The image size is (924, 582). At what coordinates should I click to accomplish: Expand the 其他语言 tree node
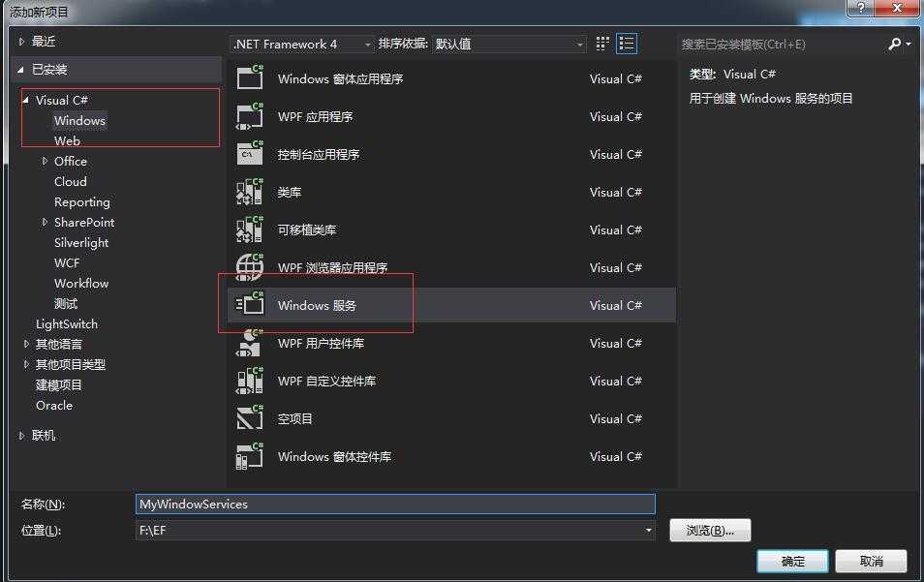pyautogui.click(x=26, y=344)
